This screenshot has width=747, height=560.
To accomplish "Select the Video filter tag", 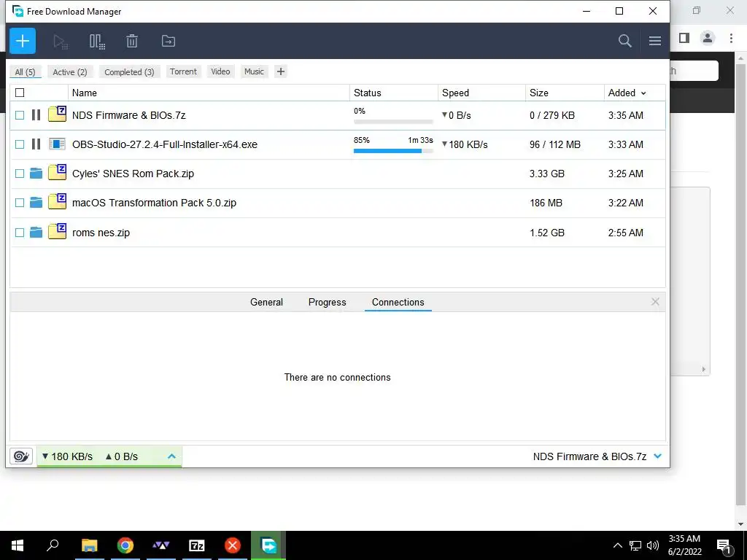I will 220,71.
